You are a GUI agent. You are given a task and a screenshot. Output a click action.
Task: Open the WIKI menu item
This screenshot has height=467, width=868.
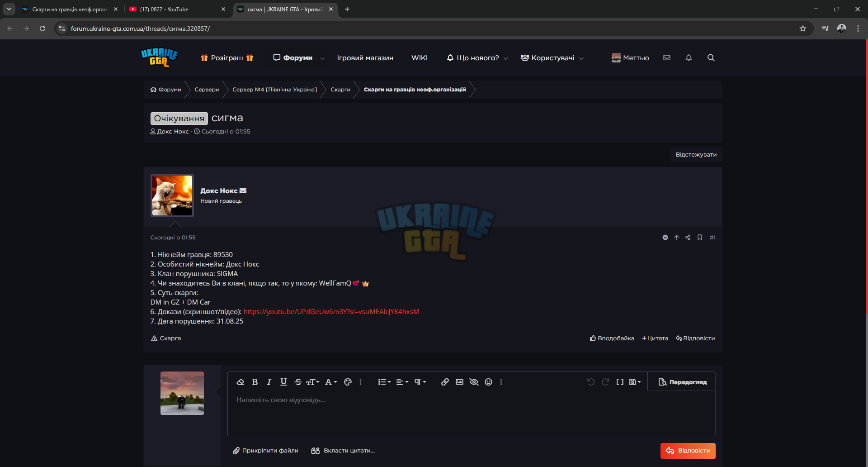point(420,58)
